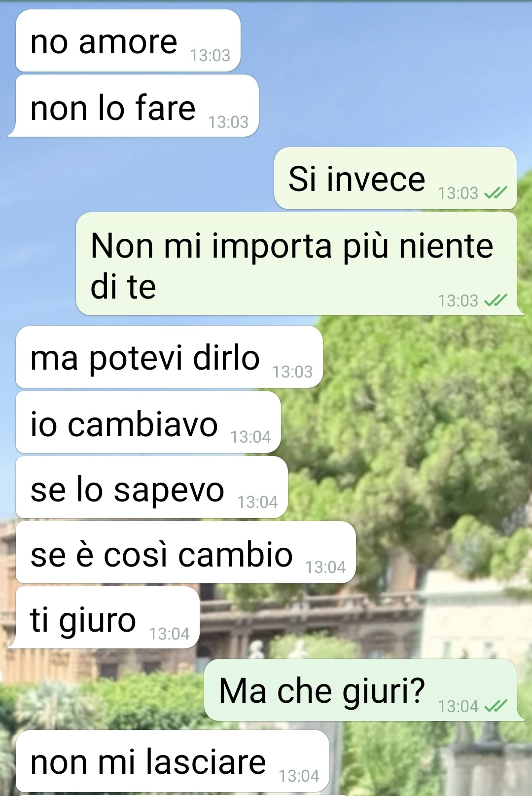Tap the 'ma potevi dirlo' message

pyautogui.click(x=169, y=357)
